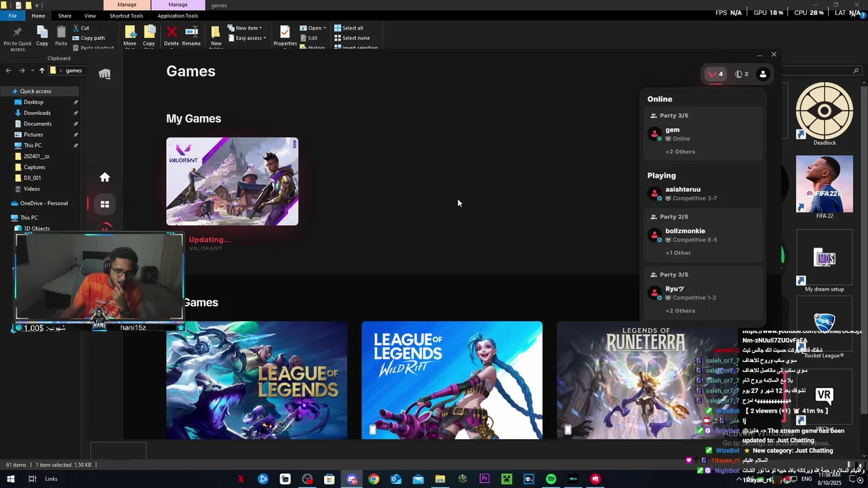The height and width of the screenshot is (488, 868).
Task: Open the Shortcut Tools tab
Action: tap(126, 16)
